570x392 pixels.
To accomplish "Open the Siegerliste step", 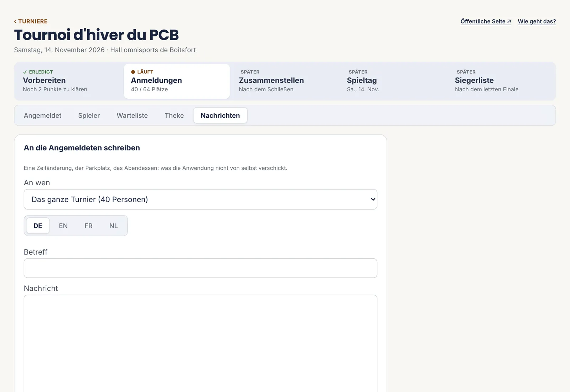I will tap(501, 81).
